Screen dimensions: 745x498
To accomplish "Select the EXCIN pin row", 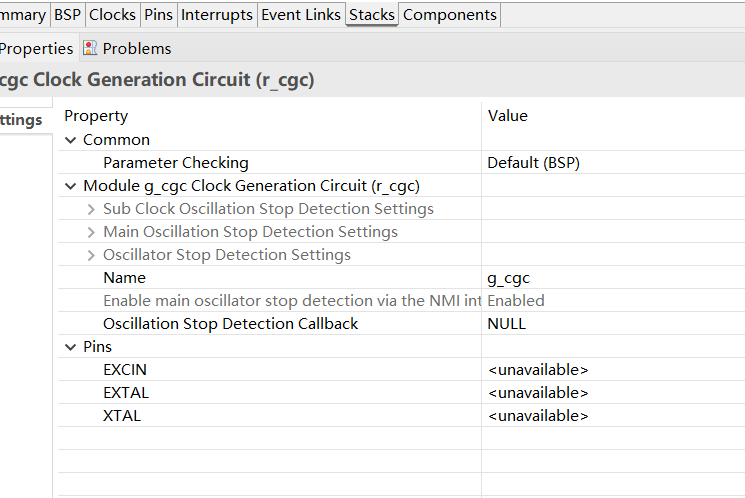I will click(125, 370).
